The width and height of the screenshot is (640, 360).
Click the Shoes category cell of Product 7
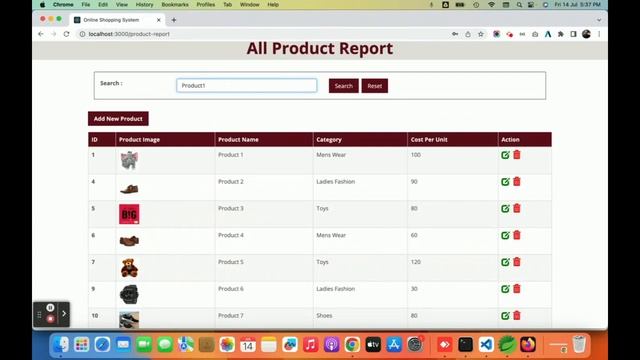click(324, 316)
